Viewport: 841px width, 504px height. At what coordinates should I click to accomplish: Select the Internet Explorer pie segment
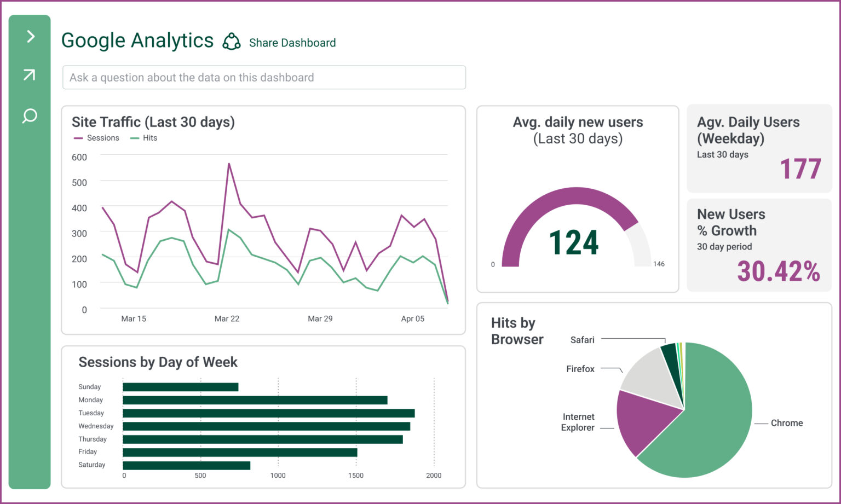[x=646, y=427]
